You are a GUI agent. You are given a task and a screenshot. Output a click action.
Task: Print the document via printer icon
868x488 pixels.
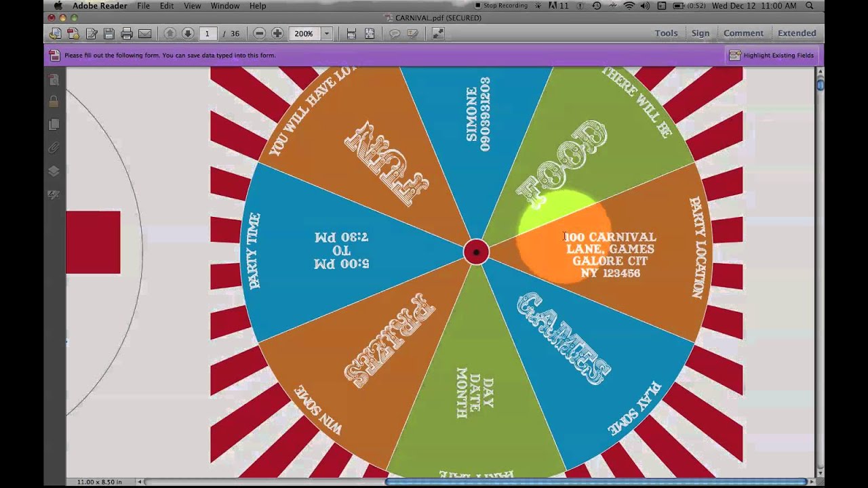click(127, 33)
